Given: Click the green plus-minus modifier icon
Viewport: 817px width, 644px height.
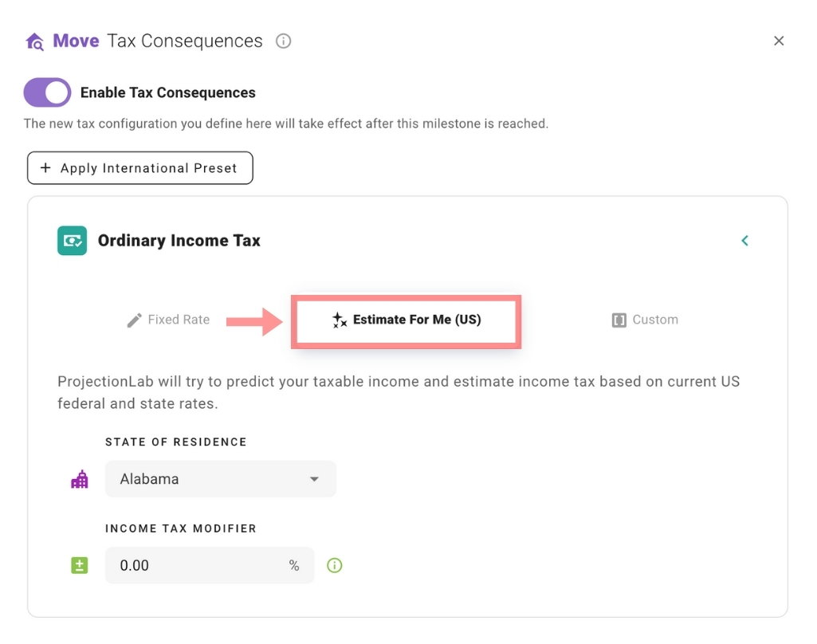Looking at the screenshot, I should pos(80,566).
